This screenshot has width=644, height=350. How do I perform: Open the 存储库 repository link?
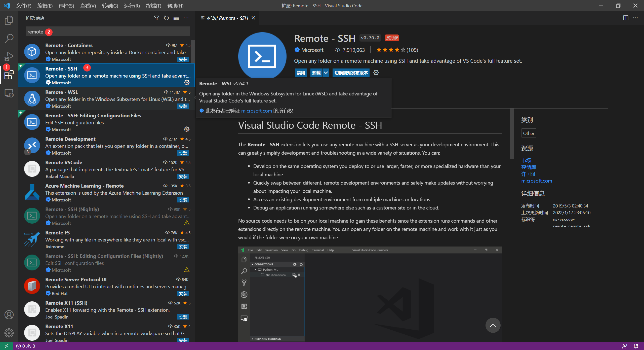(529, 167)
